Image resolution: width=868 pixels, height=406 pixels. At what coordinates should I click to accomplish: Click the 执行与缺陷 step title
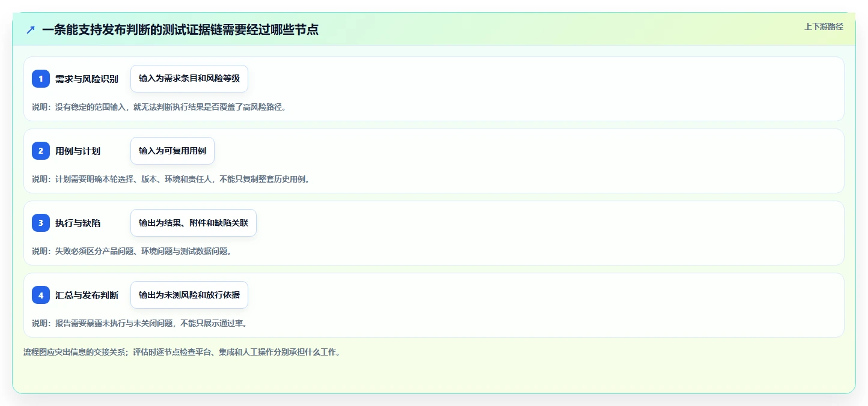[x=78, y=223]
